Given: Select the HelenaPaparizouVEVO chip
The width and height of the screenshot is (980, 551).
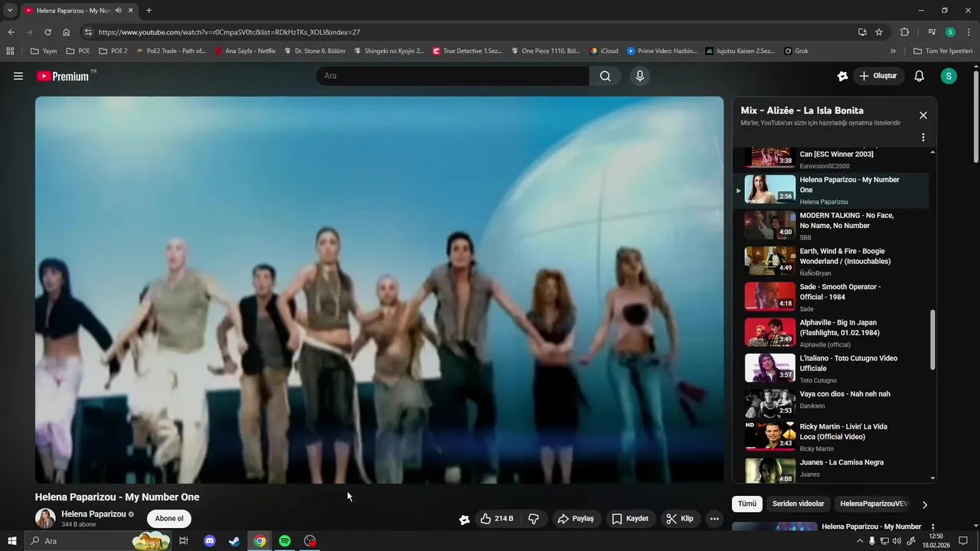Looking at the screenshot, I should tap(874, 504).
